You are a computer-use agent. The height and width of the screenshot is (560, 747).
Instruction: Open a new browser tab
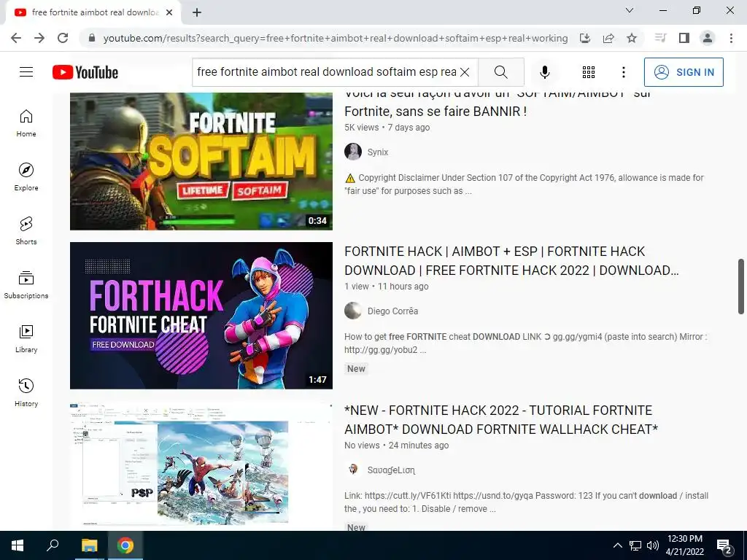click(197, 13)
